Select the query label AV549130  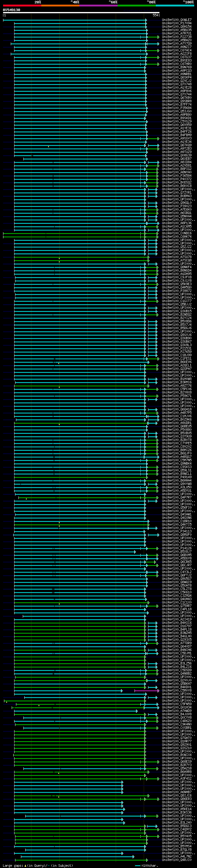tap(11, 10)
